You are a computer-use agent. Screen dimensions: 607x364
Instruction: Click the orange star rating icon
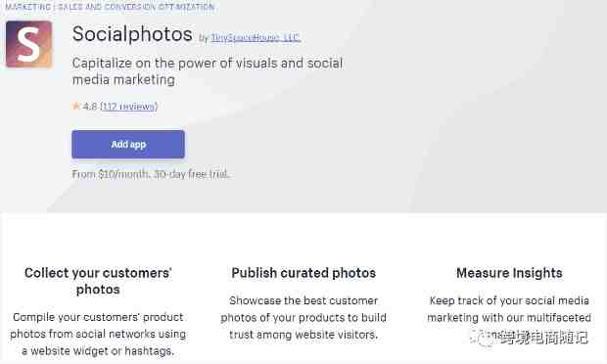76,106
